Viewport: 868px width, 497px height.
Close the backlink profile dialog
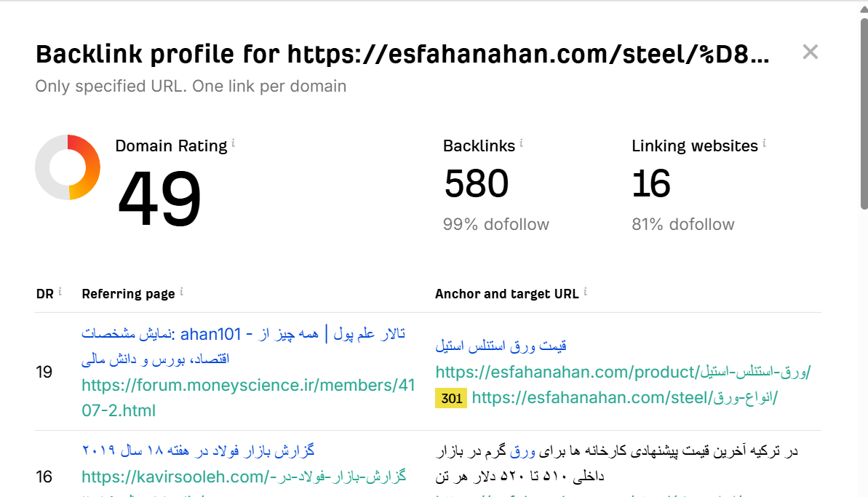click(810, 52)
